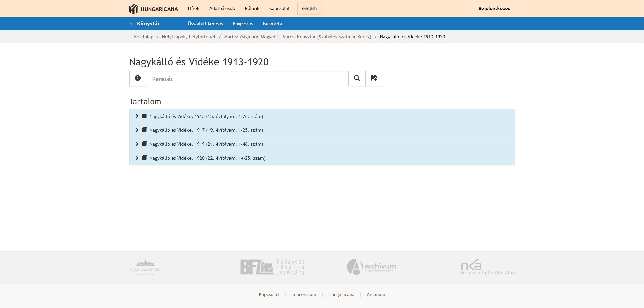Click the footer Hungaricana link

tap(341, 294)
